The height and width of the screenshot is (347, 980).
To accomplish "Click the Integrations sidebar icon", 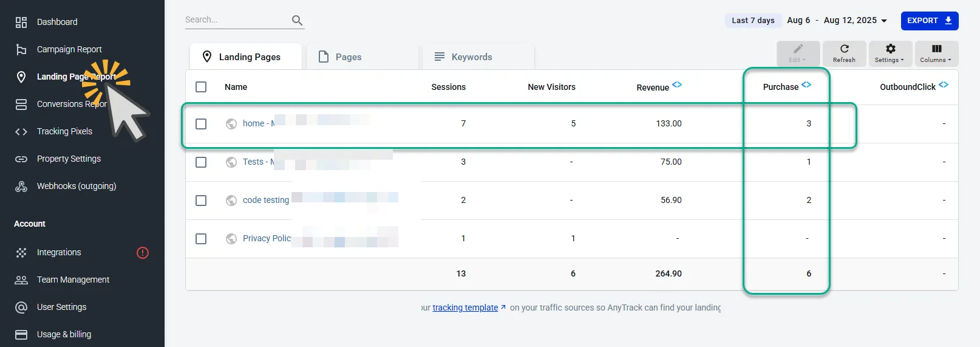I will coord(21,252).
